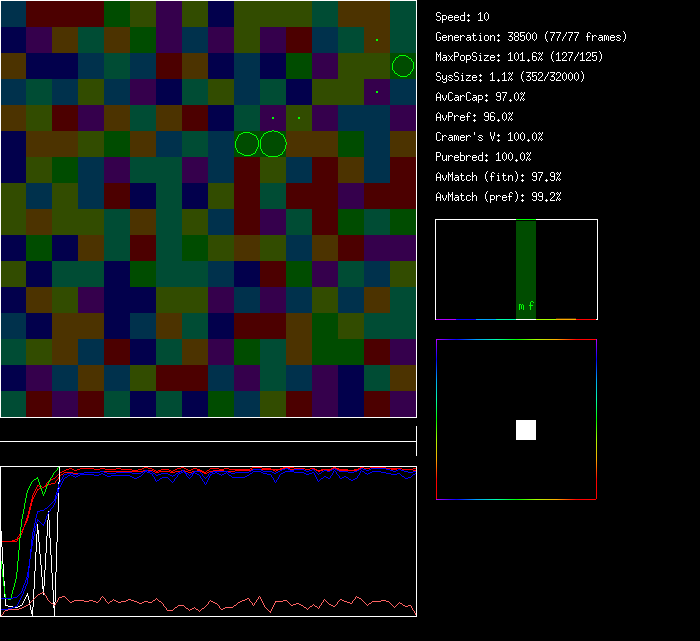Click the Speed: 10 readout
The height and width of the screenshot is (641, 700).
click(x=462, y=17)
